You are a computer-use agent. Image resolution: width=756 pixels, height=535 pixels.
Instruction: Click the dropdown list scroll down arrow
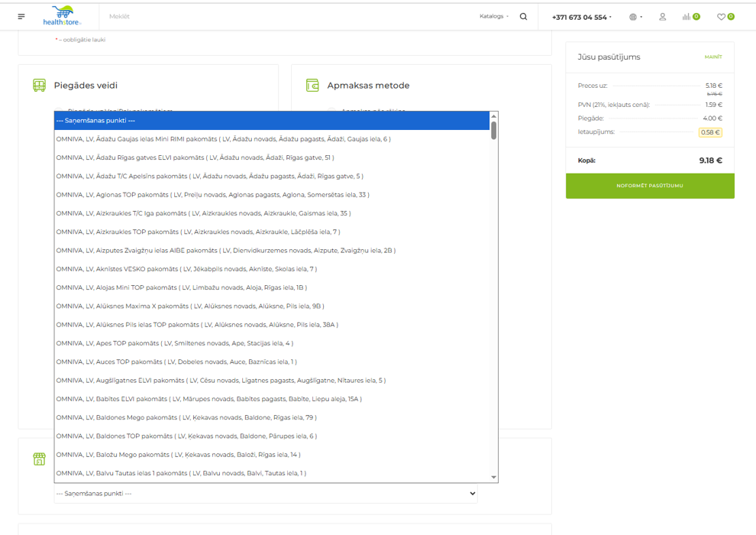[x=494, y=478]
